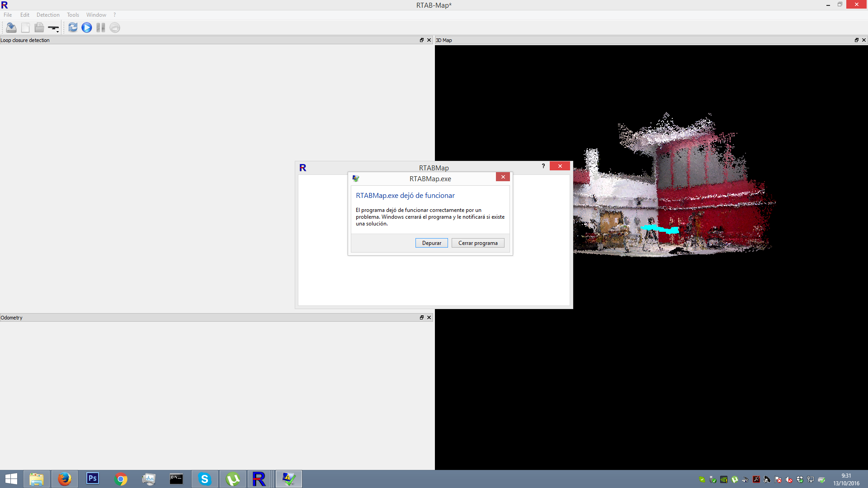Open the Window menu

96,15
